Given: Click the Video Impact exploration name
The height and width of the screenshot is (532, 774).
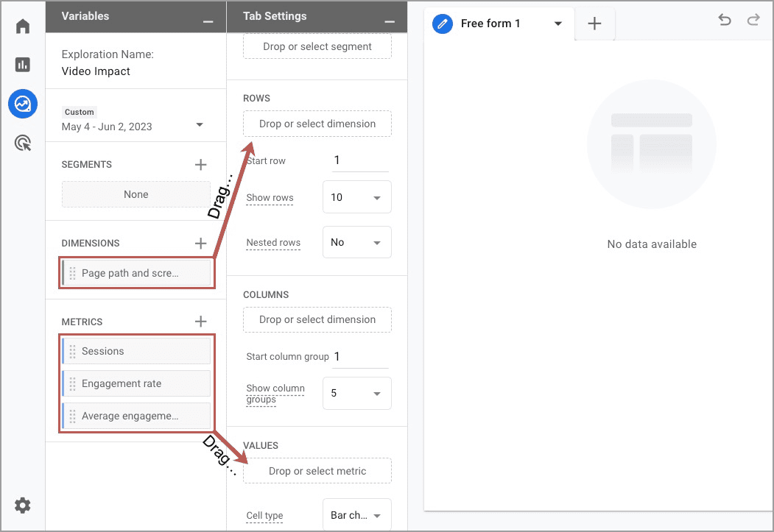Looking at the screenshot, I should click(96, 71).
